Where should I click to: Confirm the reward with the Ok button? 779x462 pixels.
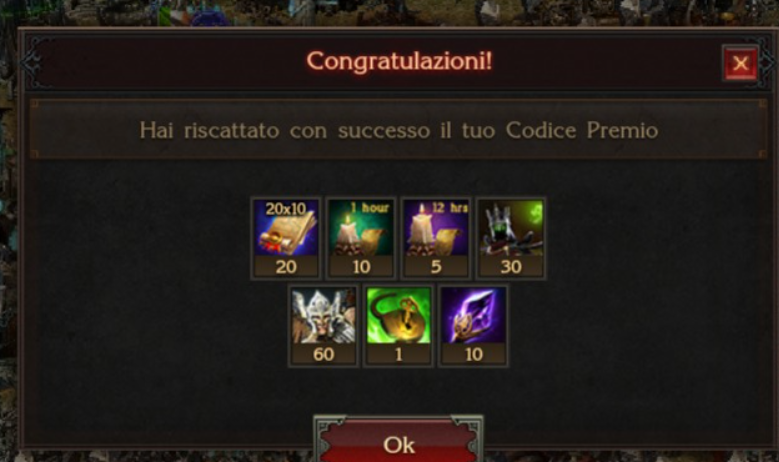(398, 444)
